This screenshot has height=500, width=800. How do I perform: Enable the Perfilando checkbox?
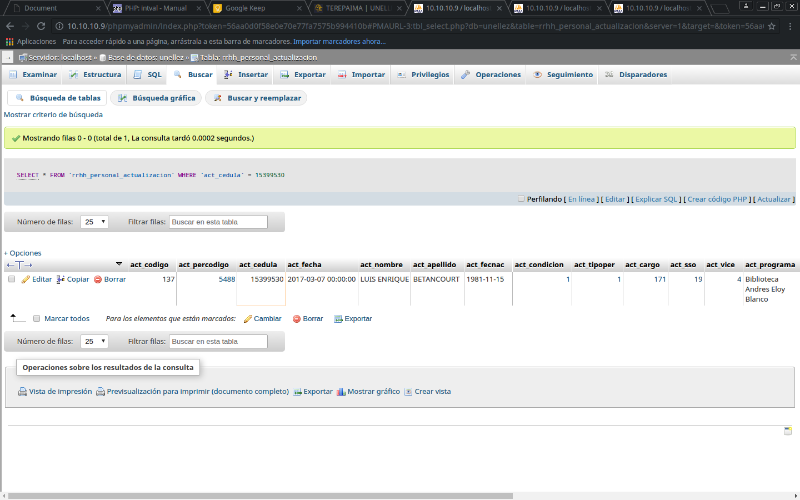(521, 199)
